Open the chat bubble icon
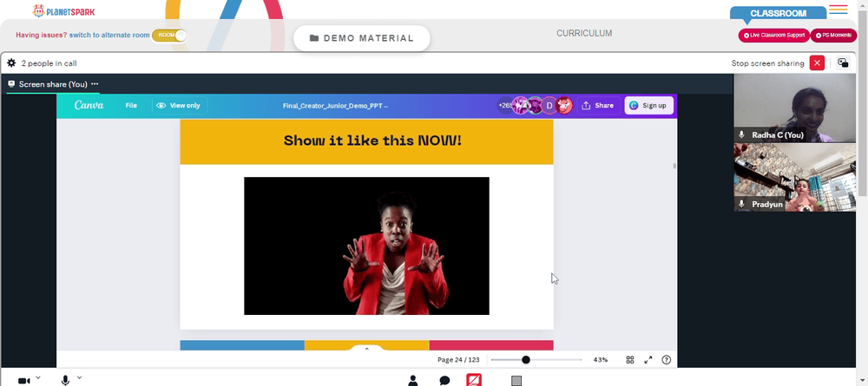The height and width of the screenshot is (386, 868). pos(444,381)
